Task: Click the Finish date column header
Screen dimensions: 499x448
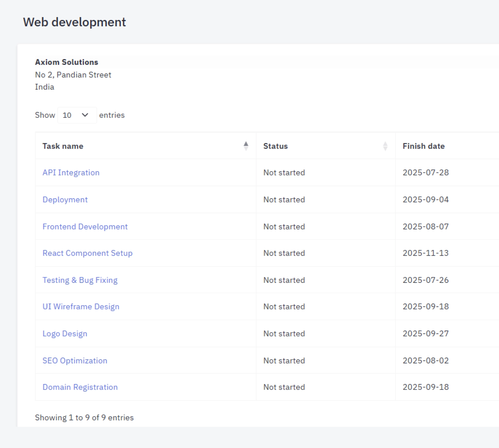Action: pyautogui.click(x=423, y=146)
